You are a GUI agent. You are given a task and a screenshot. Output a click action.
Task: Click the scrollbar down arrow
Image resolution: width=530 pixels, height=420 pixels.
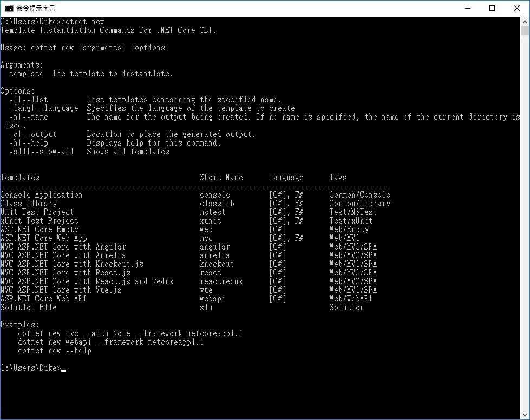(x=525, y=415)
